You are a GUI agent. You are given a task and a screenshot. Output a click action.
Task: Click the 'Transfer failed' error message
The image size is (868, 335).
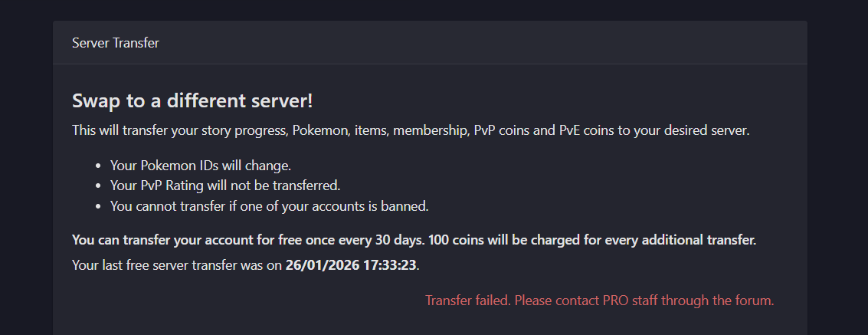599,300
